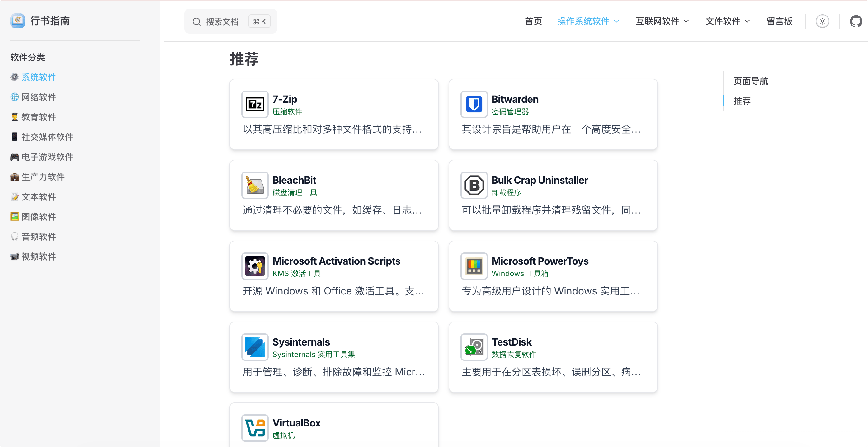Click the 推荐 link in page navigation
Viewport: 868px width, 447px height.
(742, 101)
